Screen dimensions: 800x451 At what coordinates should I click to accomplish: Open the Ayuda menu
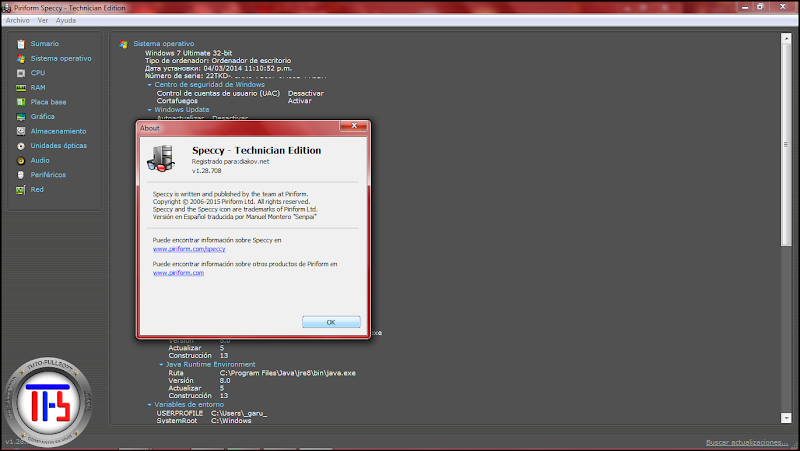click(x=66, y=20)
